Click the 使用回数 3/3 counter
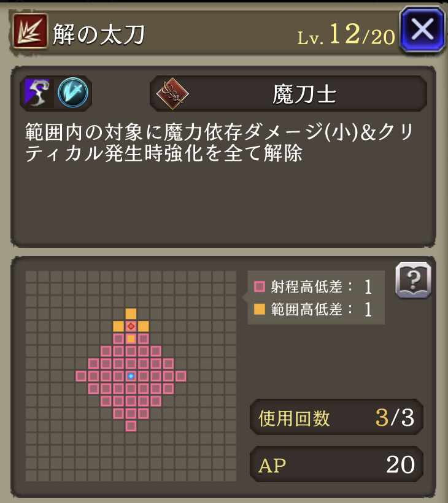Screen dimensions: 448x503 click(x=336, y=417)
